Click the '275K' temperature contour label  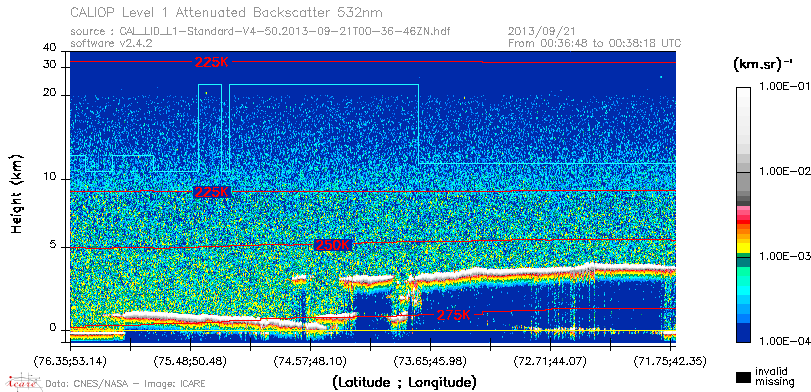[x=453, y=315]
